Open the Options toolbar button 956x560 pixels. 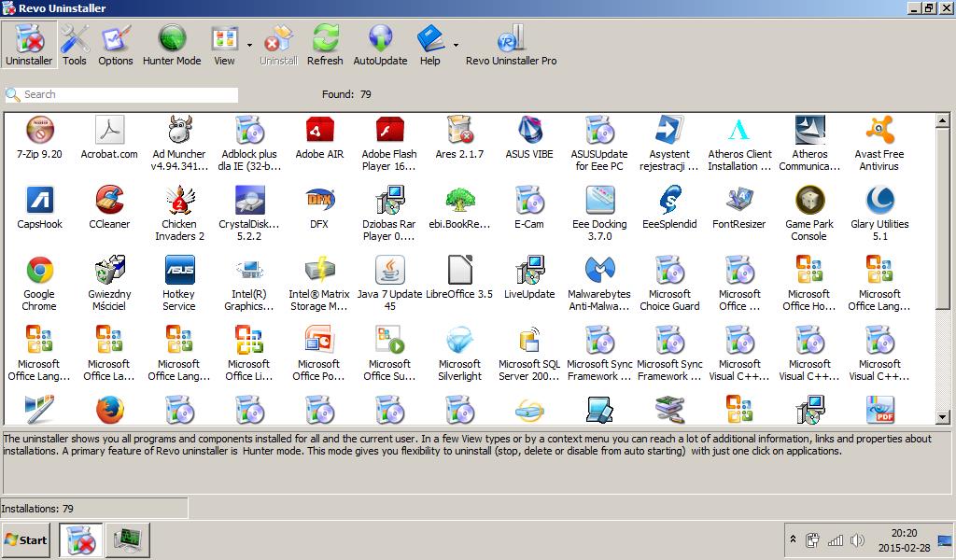115,45
